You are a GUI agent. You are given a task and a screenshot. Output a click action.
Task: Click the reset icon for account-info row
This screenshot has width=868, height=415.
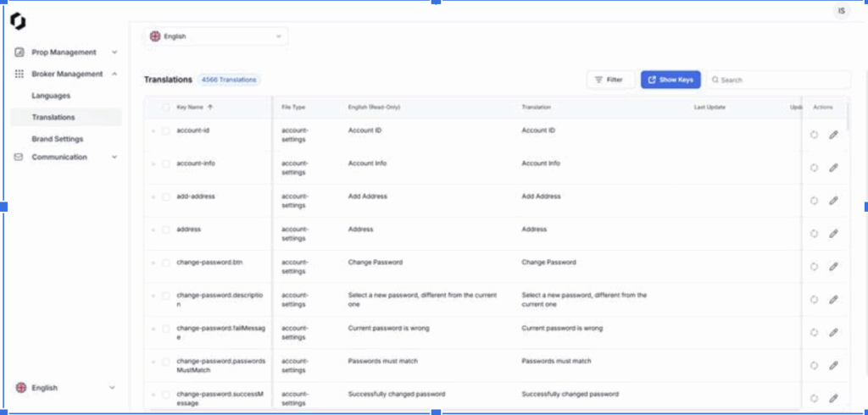coord(814,168)
